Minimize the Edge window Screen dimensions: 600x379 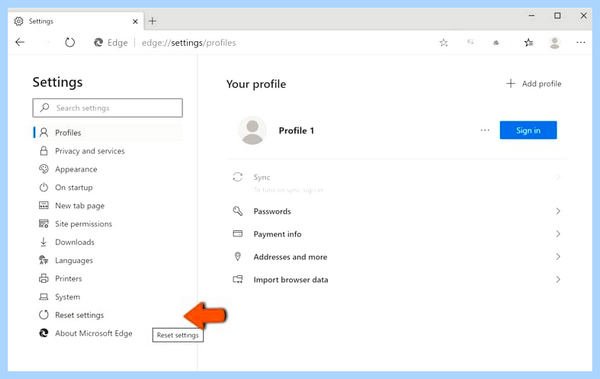point(532,16)
